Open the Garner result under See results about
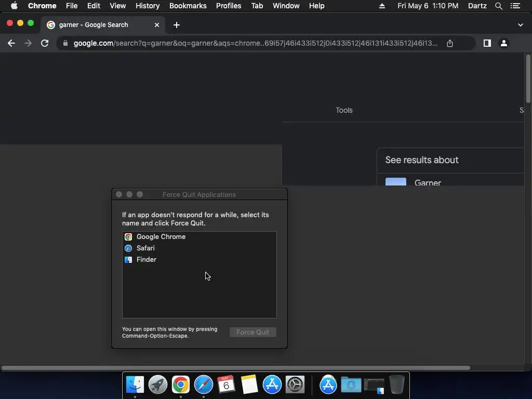Image resolution: width=532 pixels, height=399 pixels. pos(428,182)
